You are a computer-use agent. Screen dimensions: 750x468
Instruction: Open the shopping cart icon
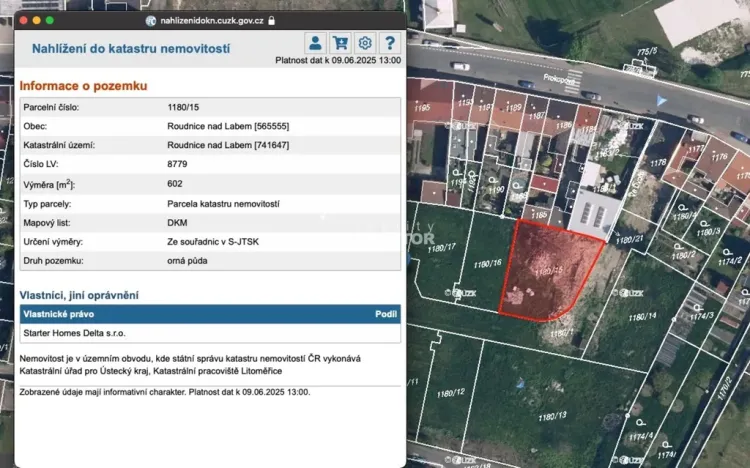pyautogui.click(x=340, y=43)
